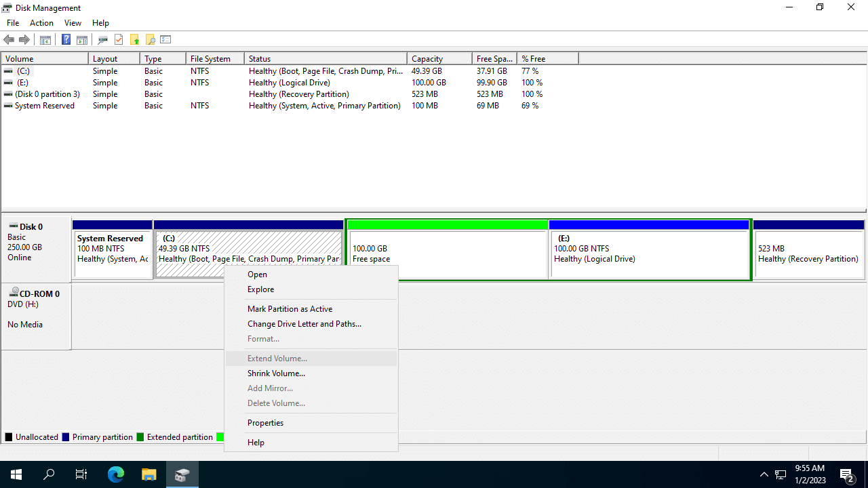The height and width of the screenshot is (488, 868).
Task: Click the blue question mark Help icon
Action: [x=66, y=40]
